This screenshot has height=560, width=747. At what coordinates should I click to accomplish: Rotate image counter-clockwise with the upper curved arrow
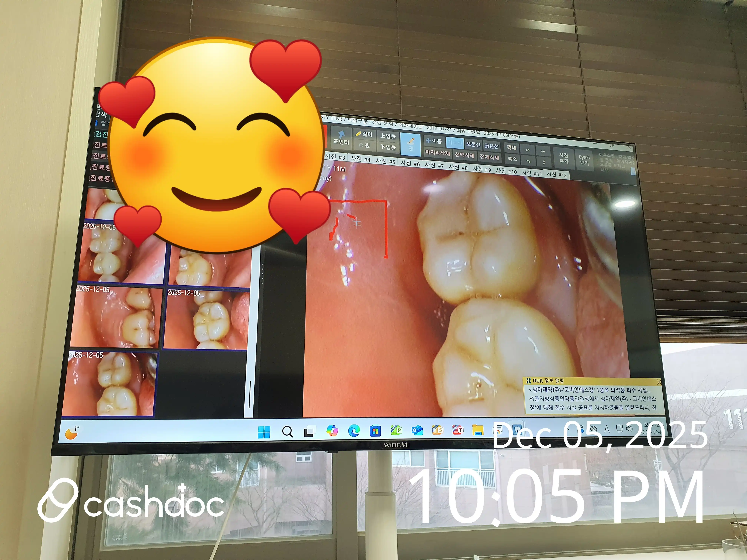point(527,150)
